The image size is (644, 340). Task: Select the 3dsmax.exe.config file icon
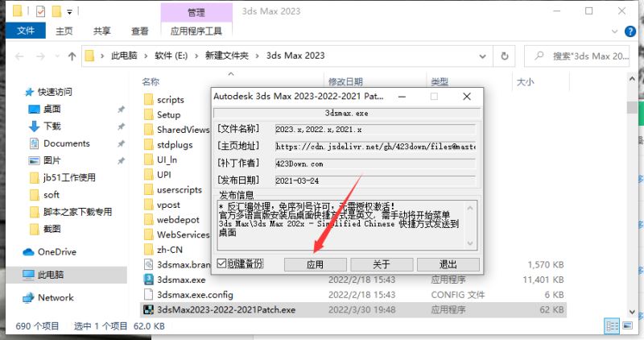pos(148,295)
